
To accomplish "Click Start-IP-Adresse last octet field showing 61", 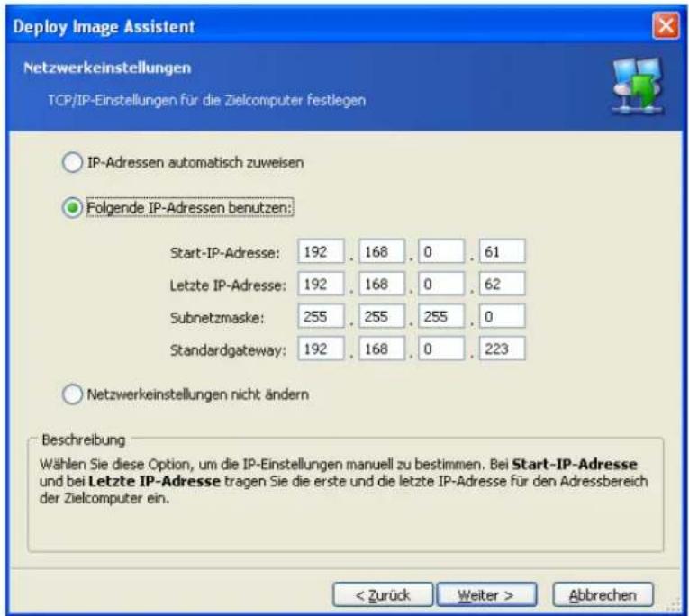I will click(x=502, y=251).
